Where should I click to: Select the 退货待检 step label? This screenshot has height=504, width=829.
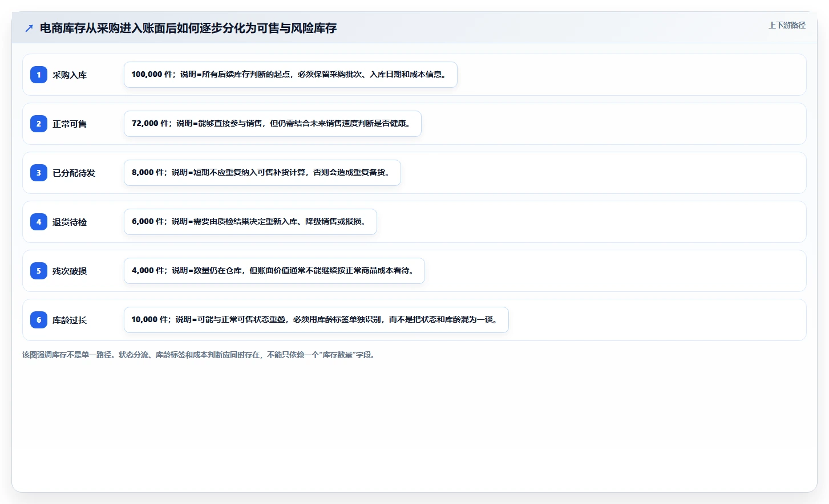pos(70,222)
